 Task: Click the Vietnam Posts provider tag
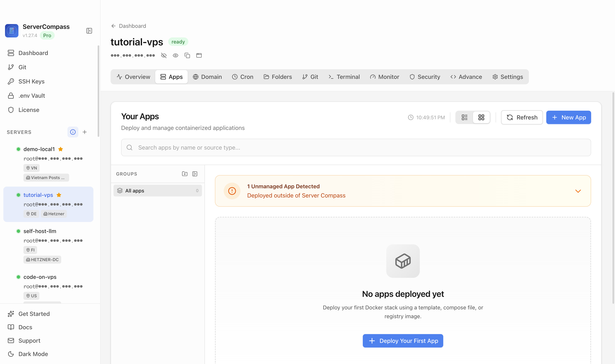46,178
